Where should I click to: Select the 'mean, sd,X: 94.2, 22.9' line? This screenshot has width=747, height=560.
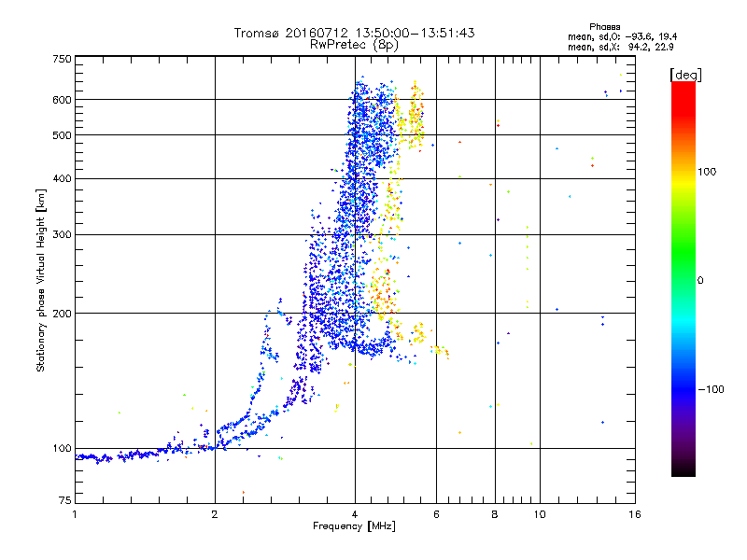coord(620,48)
